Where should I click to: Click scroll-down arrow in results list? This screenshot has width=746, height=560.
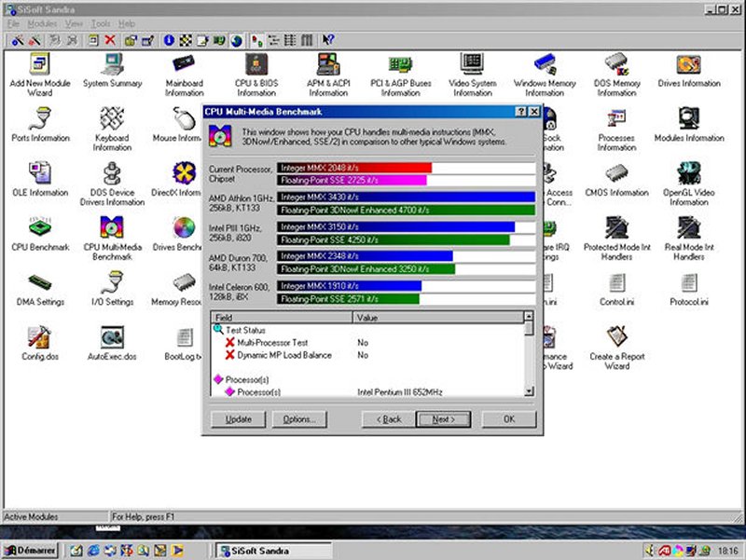tap(529, 391)
